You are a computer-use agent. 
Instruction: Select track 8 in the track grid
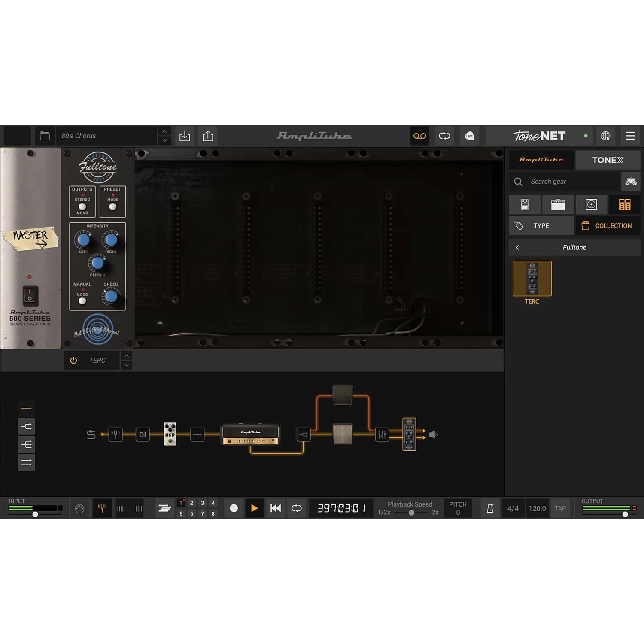(213, 513)
